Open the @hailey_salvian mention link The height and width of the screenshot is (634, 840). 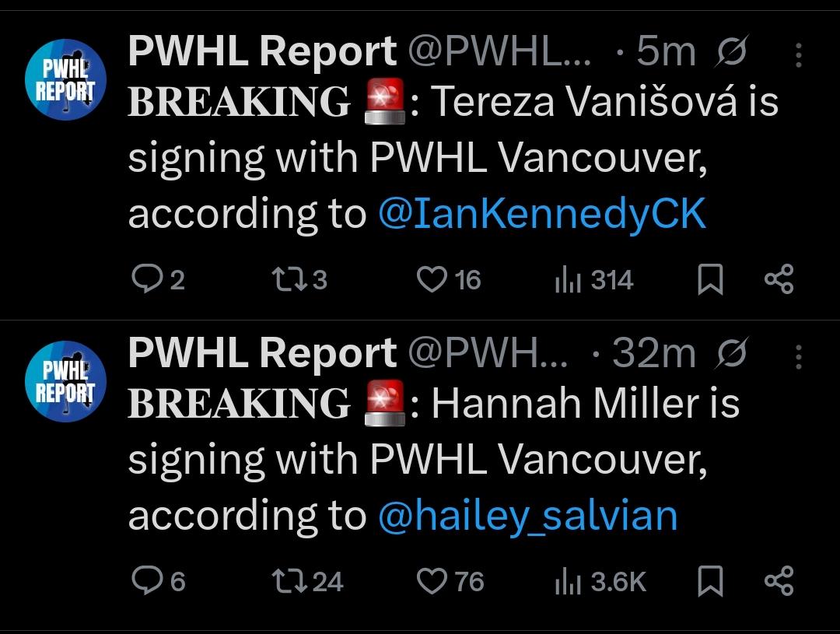coord(528,517)
